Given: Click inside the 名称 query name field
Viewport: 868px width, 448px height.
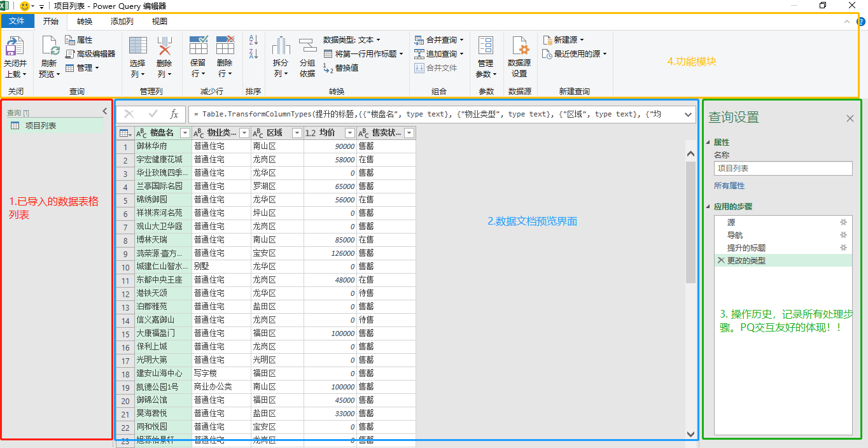Looking at the screenshot, I should tap(783, 169).
